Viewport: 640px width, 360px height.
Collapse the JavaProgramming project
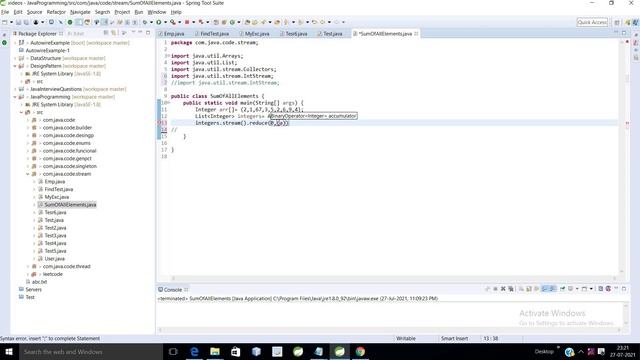16,97
